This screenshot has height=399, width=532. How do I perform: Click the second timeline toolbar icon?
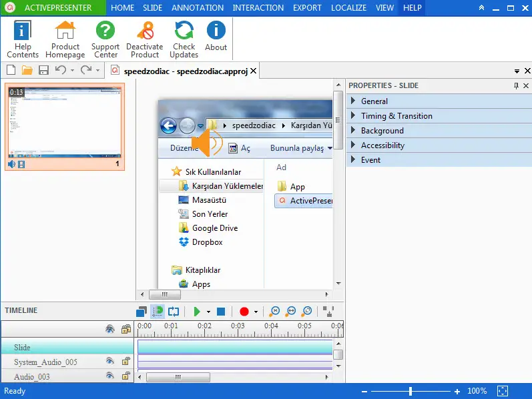pos(158,311)
